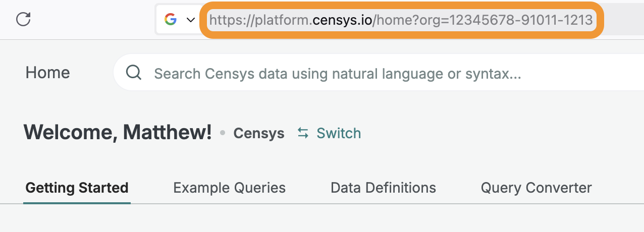Open the Getting Started tab

coord(77,188)
